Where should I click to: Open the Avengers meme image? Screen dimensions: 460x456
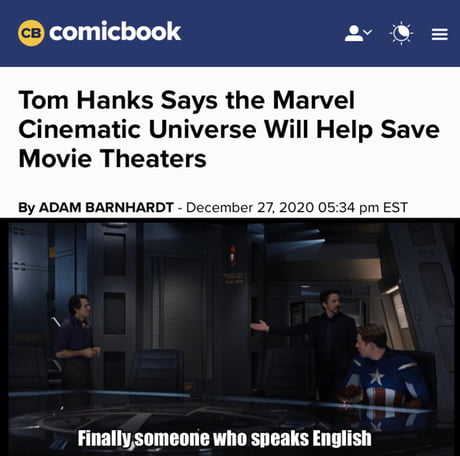[x=230, y=337]
